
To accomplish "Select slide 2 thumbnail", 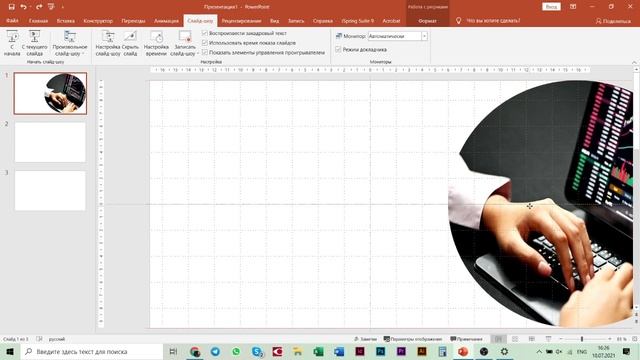I will tap(50, 142).
